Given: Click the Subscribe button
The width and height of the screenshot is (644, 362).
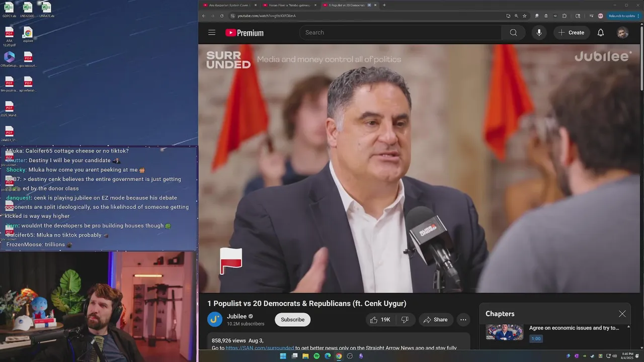Looking at the screenshot, I should coord(292,320).
